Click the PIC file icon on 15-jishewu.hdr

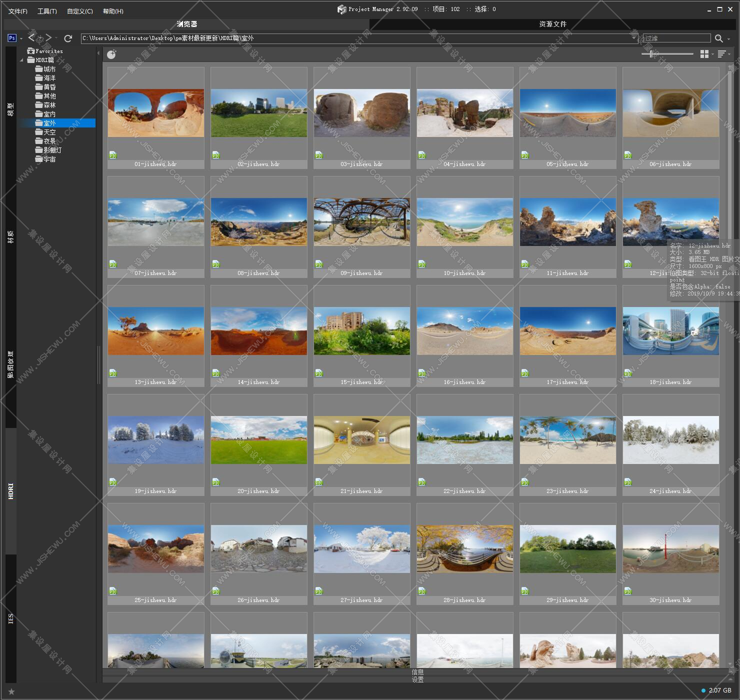coord(319,373)
